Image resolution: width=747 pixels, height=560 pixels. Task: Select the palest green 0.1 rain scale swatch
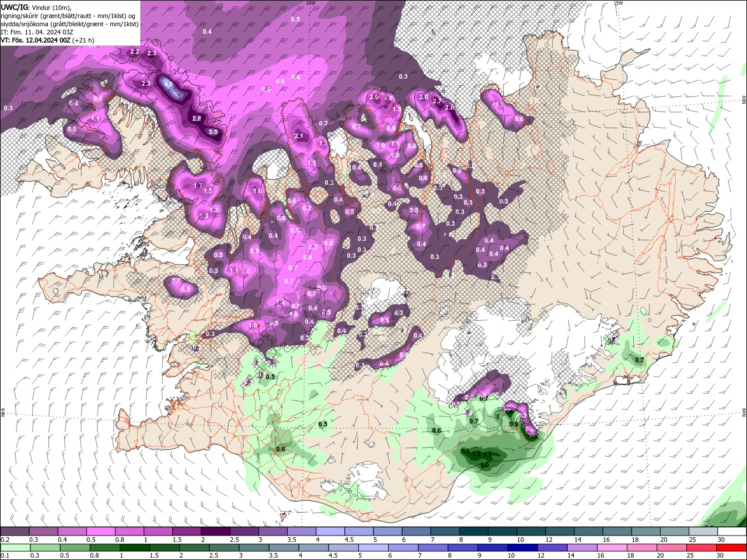[15, 548]
